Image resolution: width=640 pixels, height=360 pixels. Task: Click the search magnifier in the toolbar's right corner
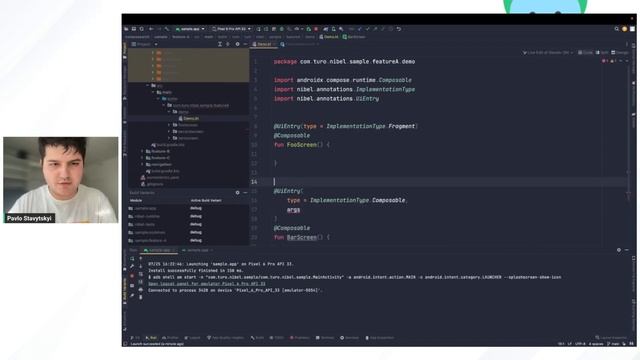coord(617,29)
